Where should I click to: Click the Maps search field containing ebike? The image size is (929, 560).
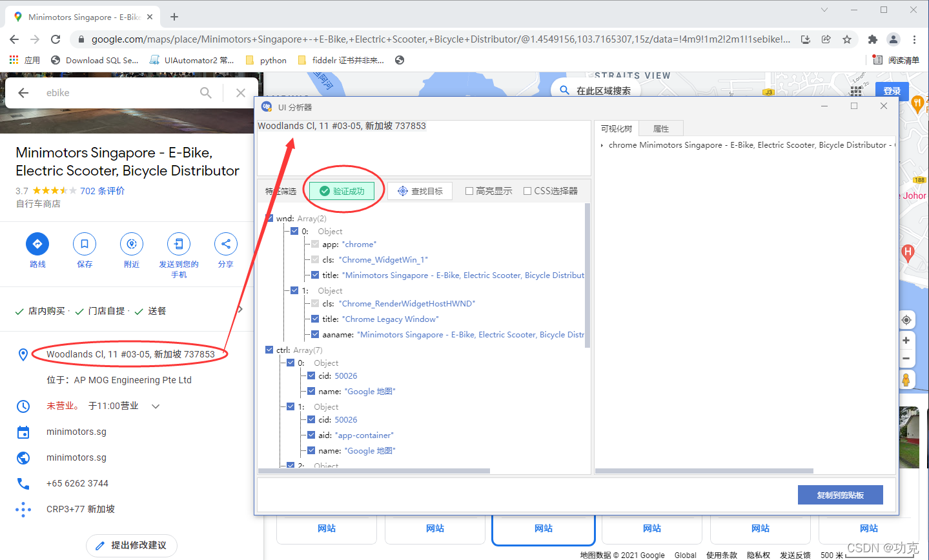[116, 93]
